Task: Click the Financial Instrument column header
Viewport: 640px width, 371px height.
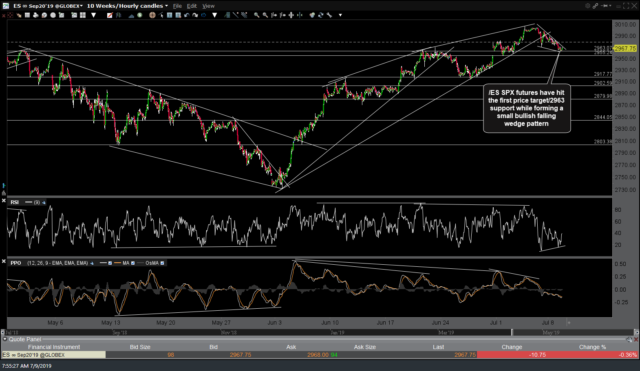Action: pyautogui.click(x=53, y=347)
